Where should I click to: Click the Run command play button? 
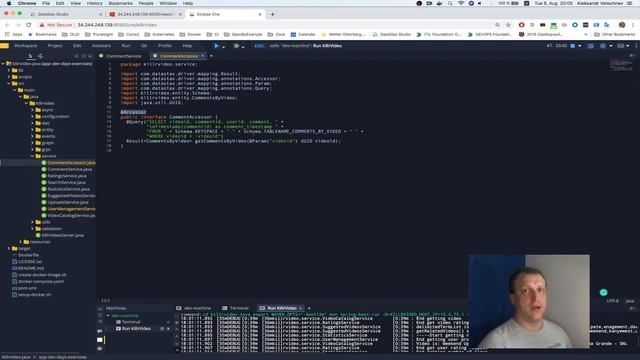click(x=216, y=46)
